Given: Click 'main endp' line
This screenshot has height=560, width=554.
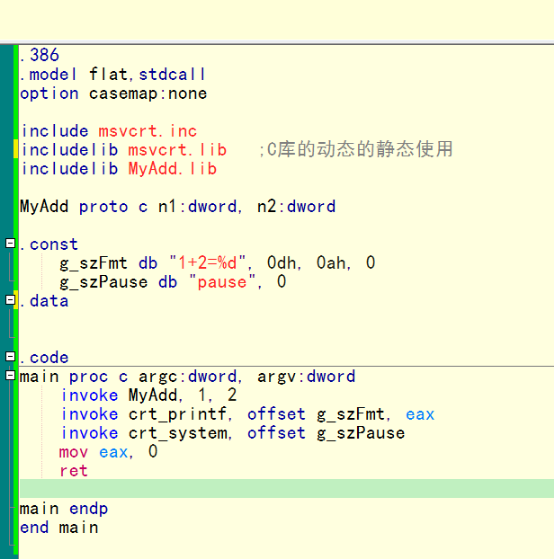Looking at the screenshot, I should tap(64, 509).
